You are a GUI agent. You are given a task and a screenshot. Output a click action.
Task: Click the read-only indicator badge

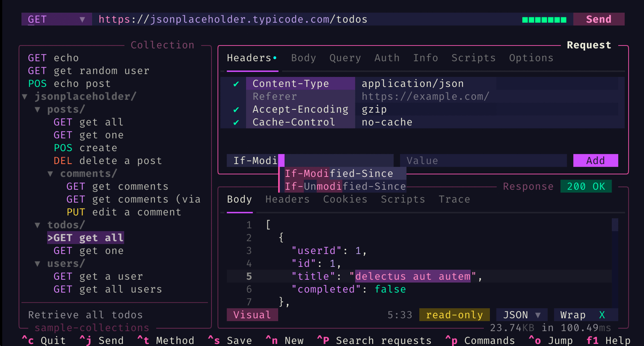(454, 315)
